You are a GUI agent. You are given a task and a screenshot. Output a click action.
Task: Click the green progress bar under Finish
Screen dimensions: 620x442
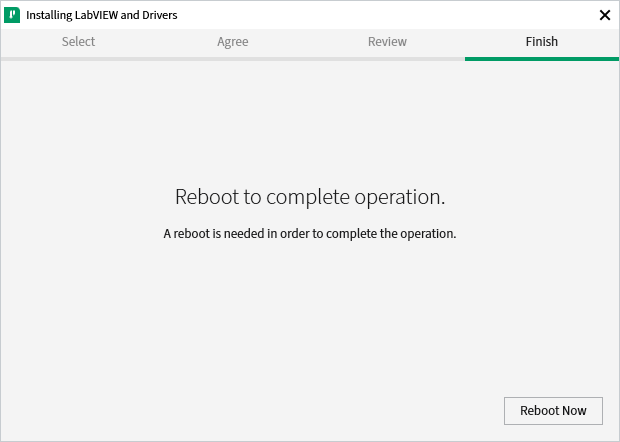[x=541, y=59]
